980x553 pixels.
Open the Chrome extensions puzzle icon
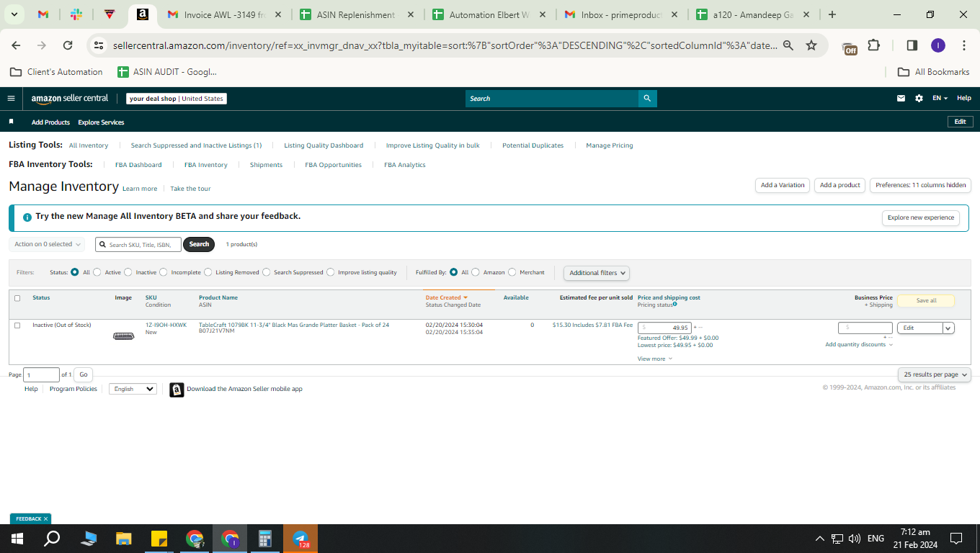click(x=873, y=45)
